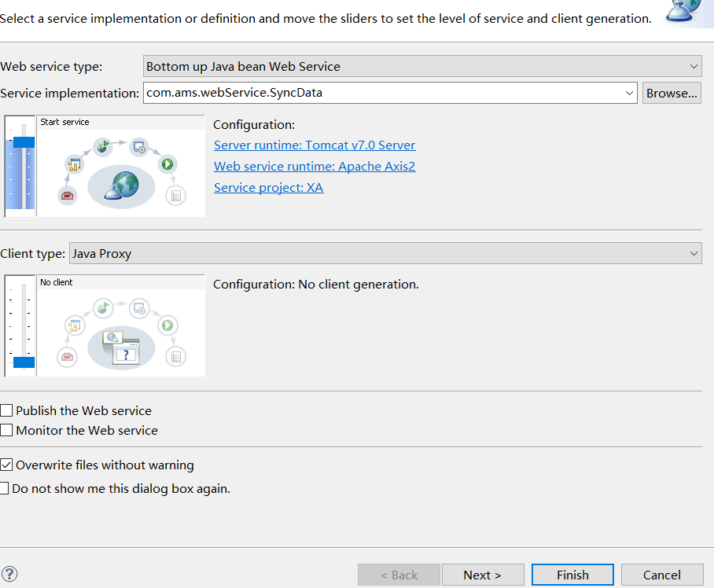Screen dimensions: 714x588
Task: Click the start (play) stage icon in service diagram
Action: point(167,164)
